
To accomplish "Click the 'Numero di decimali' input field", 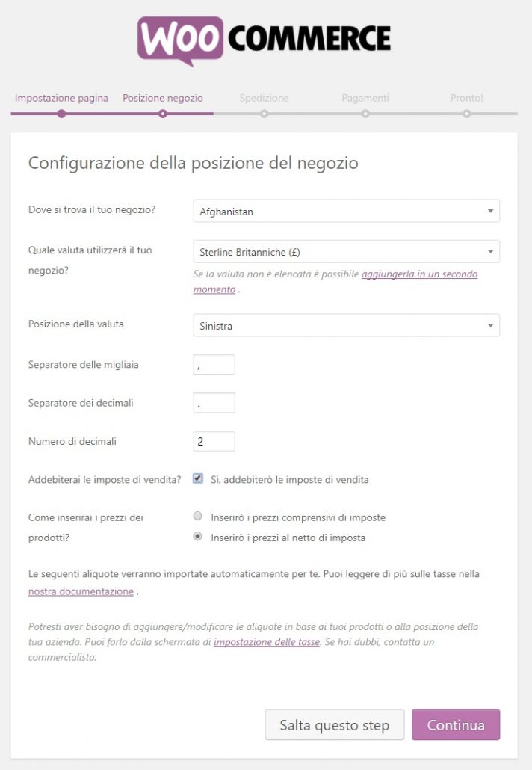I will point(214,441).
